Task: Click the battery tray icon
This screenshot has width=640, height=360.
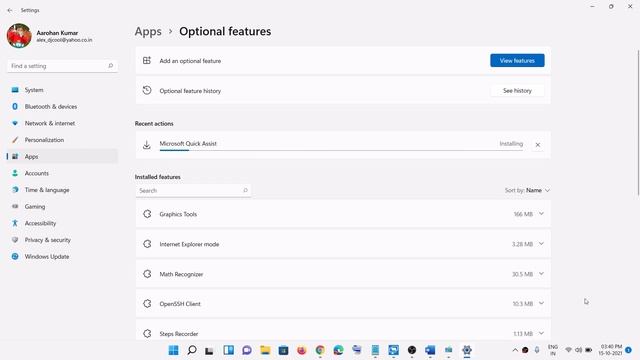Action: pyautogui.click(x=589, y=350)
